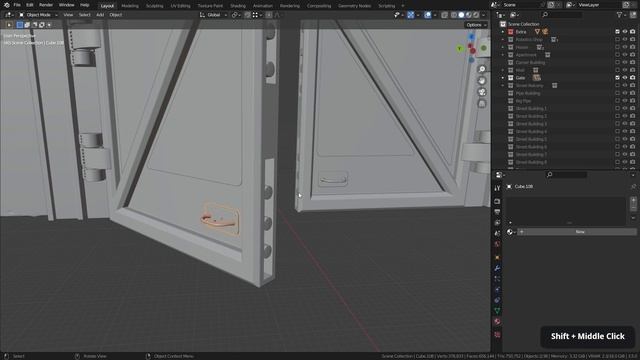Viewport: 640px width, 360px height.
Task: Open the Edit menu
Action: coord(30,5)
